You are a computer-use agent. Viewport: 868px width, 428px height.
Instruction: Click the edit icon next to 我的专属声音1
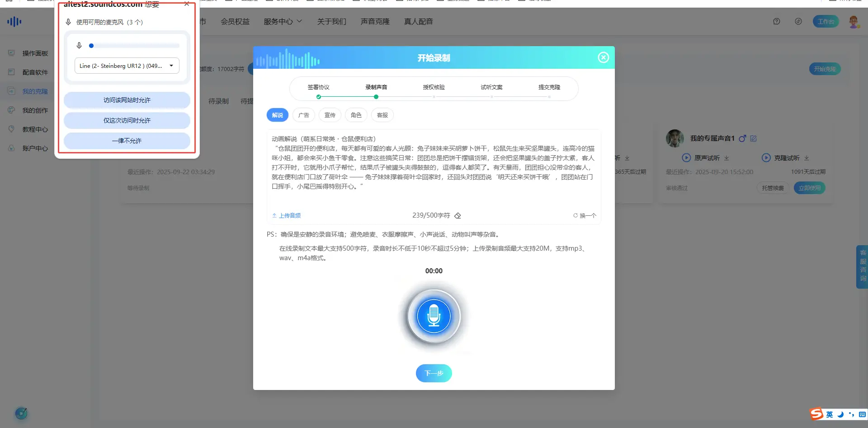pyautogui.click(x=753, y=138)
